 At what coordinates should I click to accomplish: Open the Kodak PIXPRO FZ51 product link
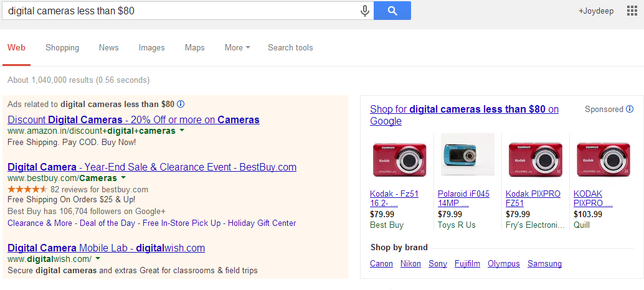pyautogui.click(x=533, y=199)
